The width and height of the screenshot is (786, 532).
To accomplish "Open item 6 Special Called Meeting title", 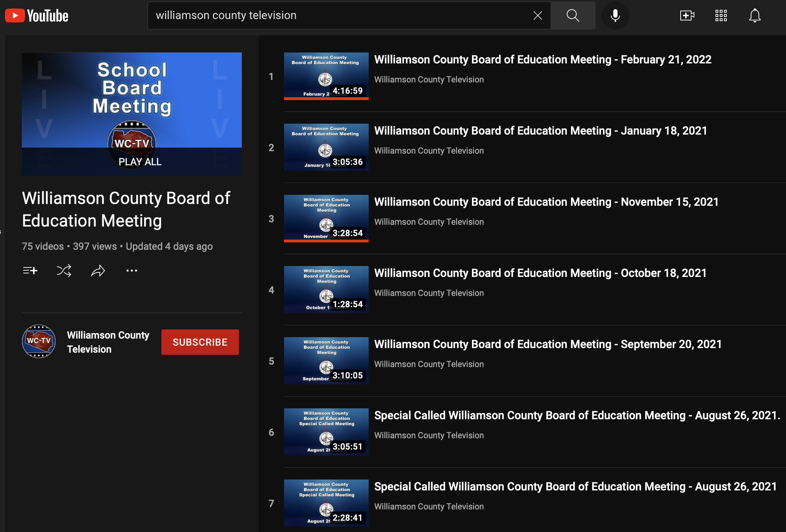I will tap(577, 415).
